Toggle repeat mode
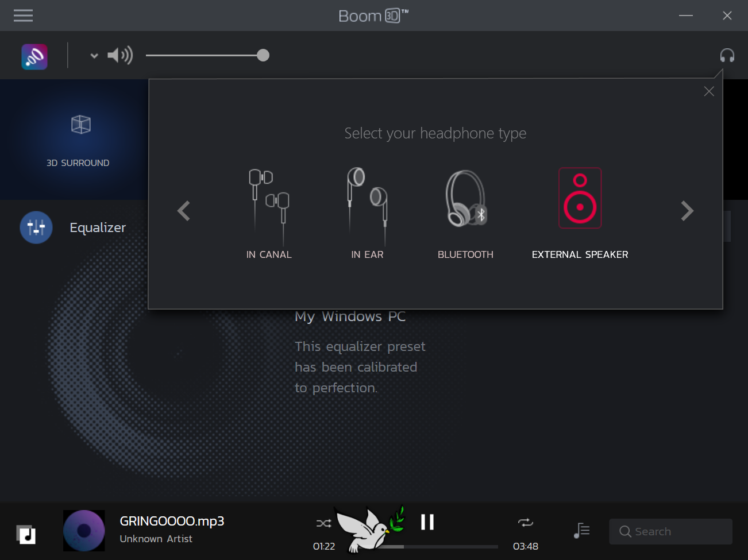The width and height of the screenshot is (748, 560). click(x=526, y=522)
